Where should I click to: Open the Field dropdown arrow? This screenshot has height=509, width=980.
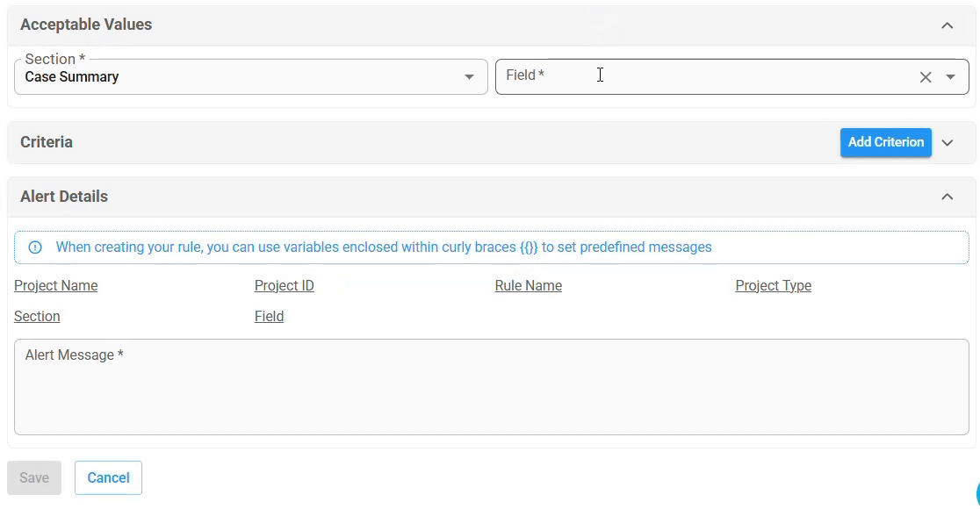tap(951, 77)
